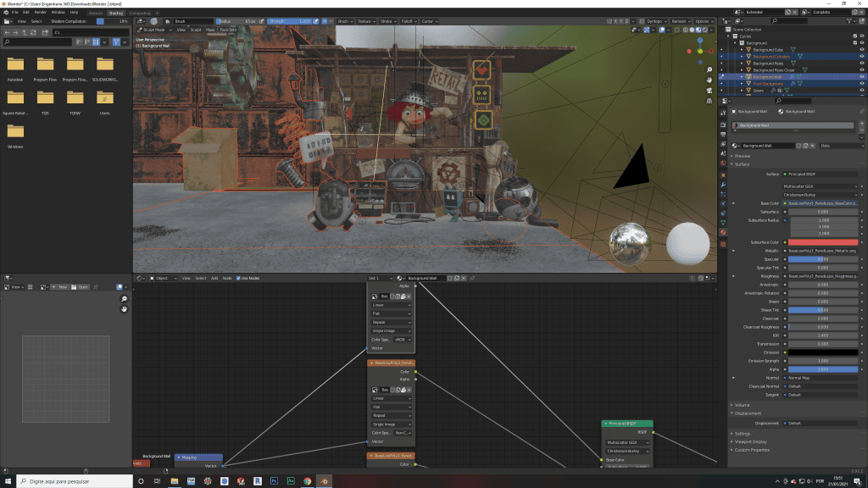Image resolution: width=868 pixels, height=488 pixels.
Task: Click Windows taskbar search box
Action: [x=75, y=481]
